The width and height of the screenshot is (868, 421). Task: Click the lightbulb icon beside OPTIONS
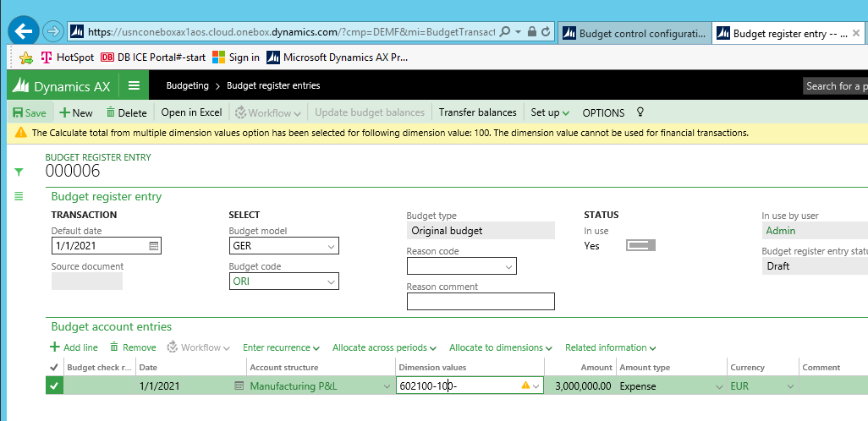(x=640, y=112)
